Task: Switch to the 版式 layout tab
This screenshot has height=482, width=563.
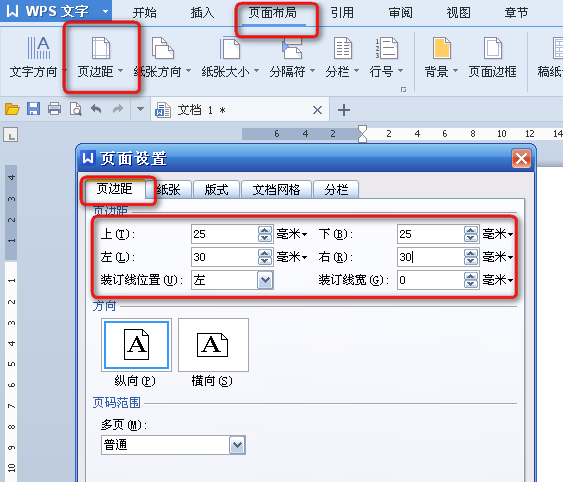Action: 216,190
